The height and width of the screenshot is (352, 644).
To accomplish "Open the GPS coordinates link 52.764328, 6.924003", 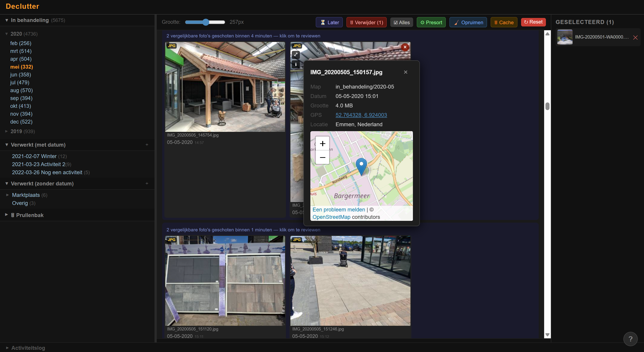I will [x=361, y=115].
